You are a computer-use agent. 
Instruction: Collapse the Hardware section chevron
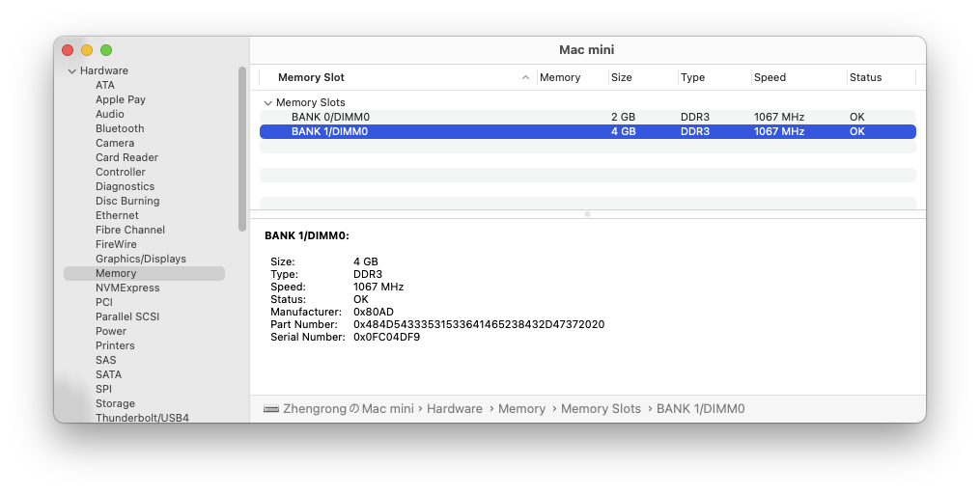(x=71, y=71)
